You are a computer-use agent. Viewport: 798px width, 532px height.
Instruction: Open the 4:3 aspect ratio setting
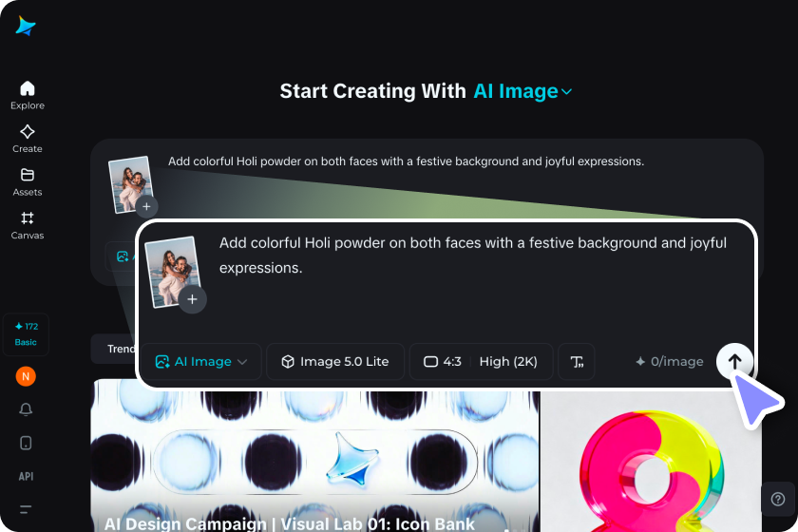pyautogui.click(x=443, y=361)
